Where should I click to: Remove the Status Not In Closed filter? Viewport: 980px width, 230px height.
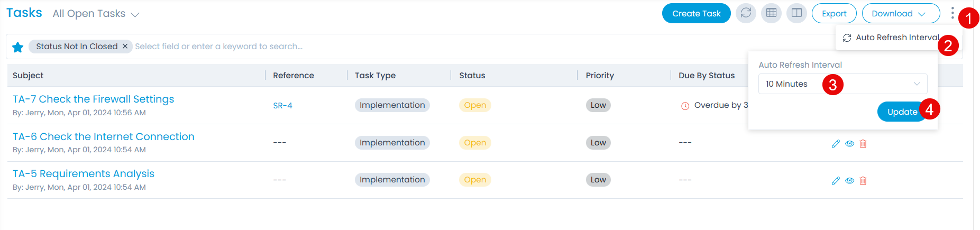(x=125, y=47)
